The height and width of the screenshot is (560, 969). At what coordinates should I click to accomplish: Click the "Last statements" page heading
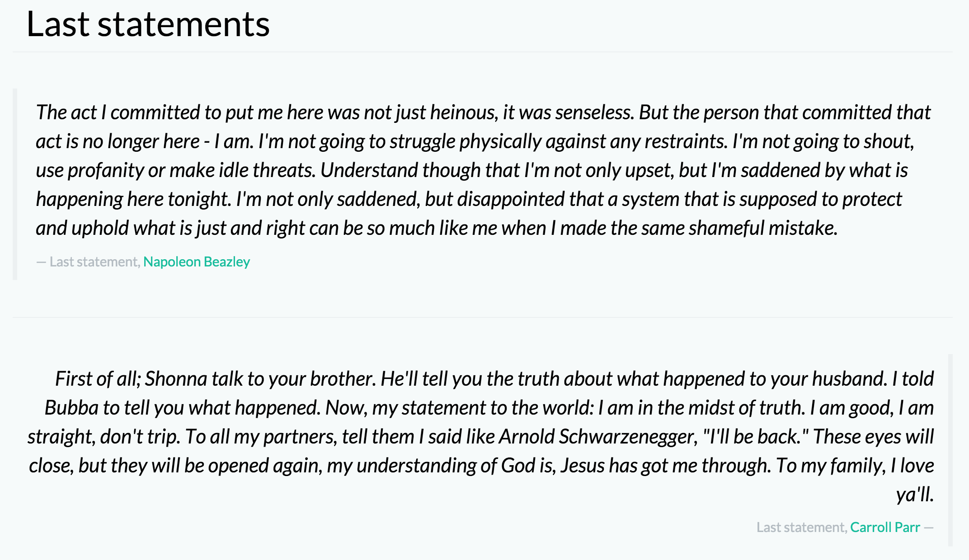[x=148, y=24]
